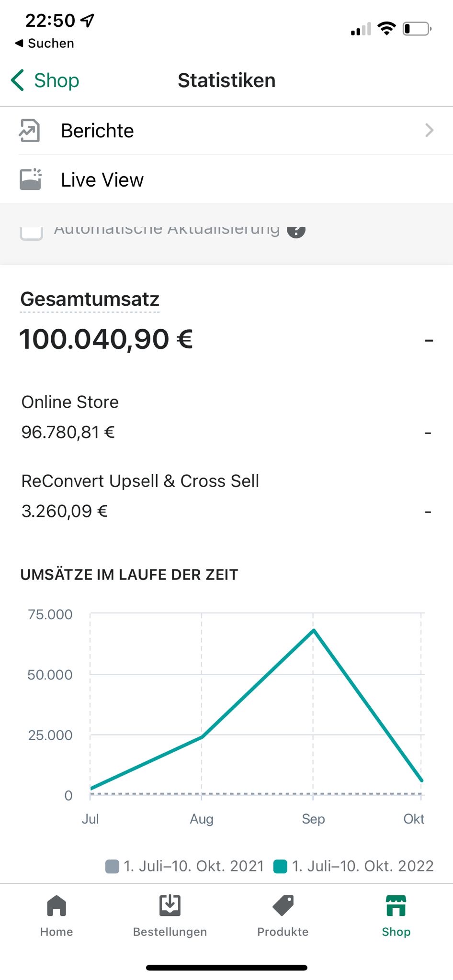Tap the Bestellungen inbox icon
453x980 pixels.
[170, 906]
